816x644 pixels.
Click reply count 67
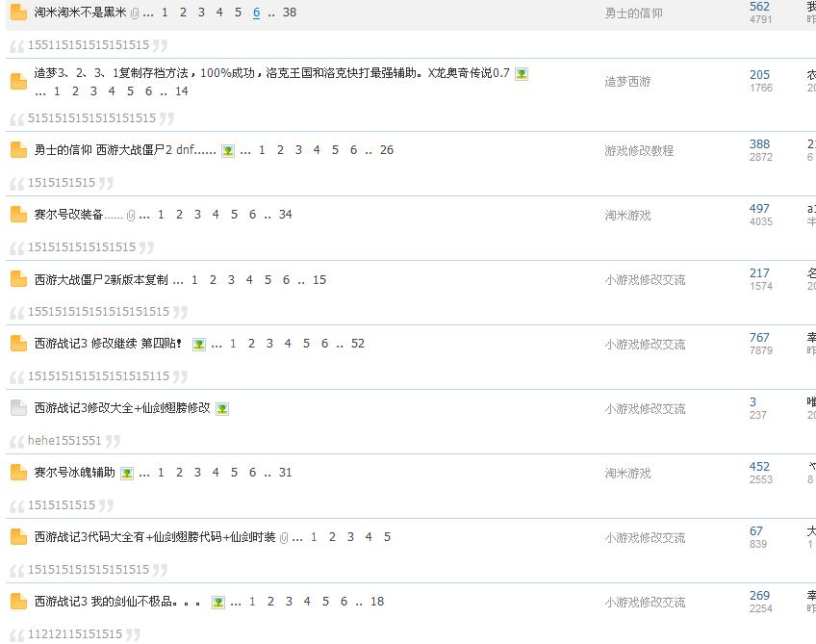pyautogui.click(x=756, y=531)
